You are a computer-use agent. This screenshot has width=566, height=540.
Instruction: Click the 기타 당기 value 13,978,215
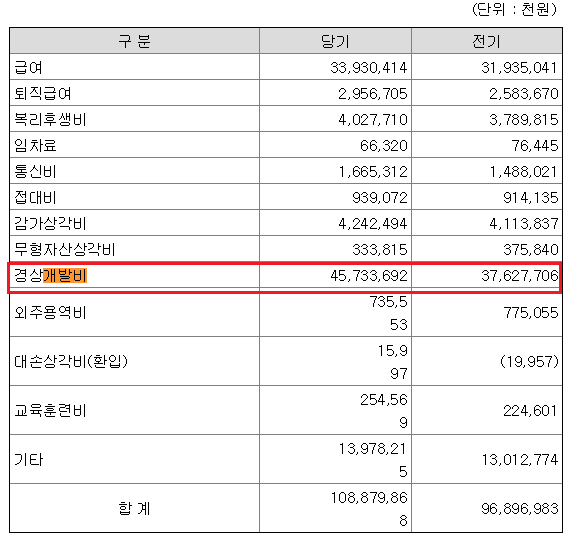click(373, 460)
